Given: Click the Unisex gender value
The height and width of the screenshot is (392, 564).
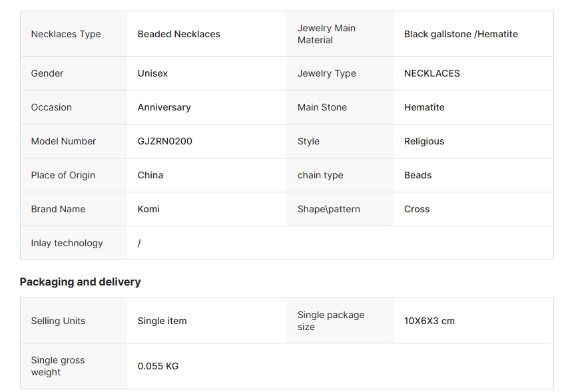Looking at the screenshot, I should point(152,73).
